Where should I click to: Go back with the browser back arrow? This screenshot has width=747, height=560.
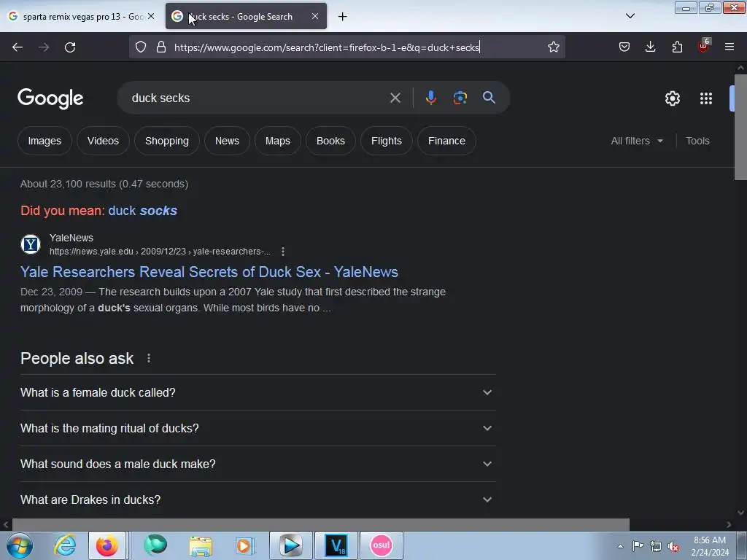tap(18, 47)
